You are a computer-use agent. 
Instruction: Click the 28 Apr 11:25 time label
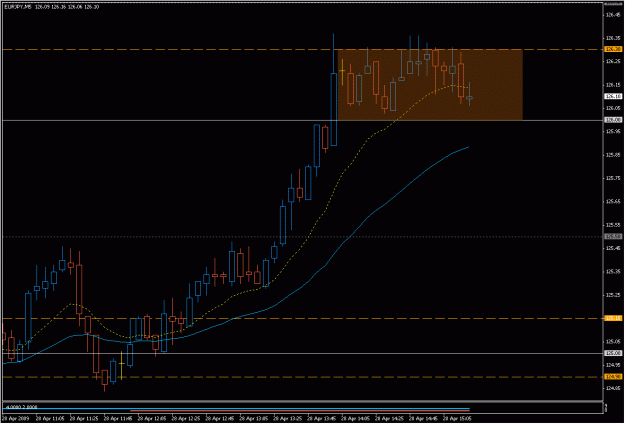tap(83, 419)
